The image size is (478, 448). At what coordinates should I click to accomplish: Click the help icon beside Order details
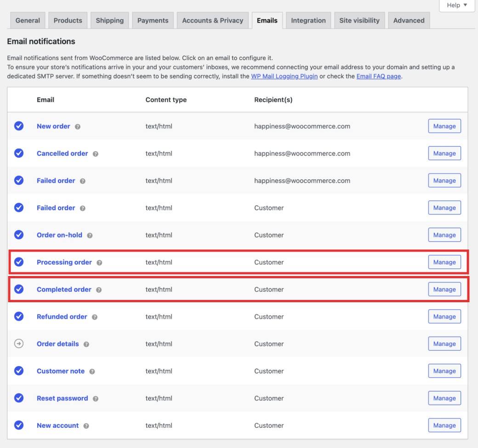click(86, 344)
